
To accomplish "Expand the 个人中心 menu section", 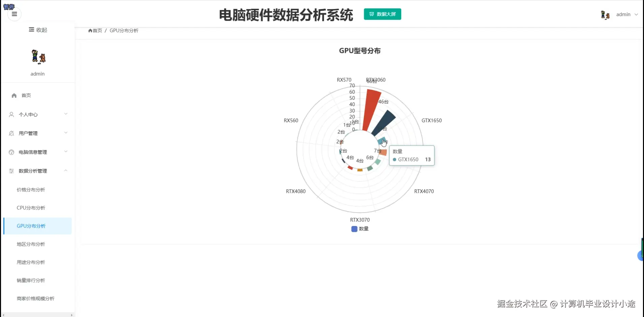I will coord(38,115).
